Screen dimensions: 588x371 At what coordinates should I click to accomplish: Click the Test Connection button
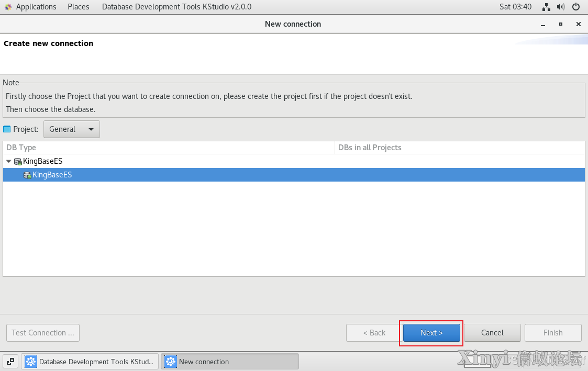[x=43, y=333]
